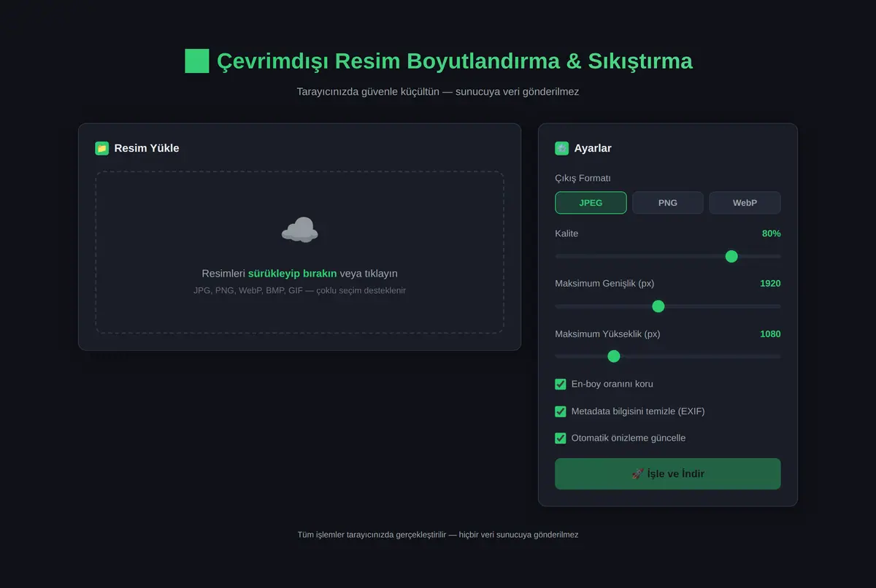Image resolution: width=876 pixels, height=588 pixels.
Task: Click the 'sürükleyip bırakın' highlighted text
Action: (x=292, y=274)
